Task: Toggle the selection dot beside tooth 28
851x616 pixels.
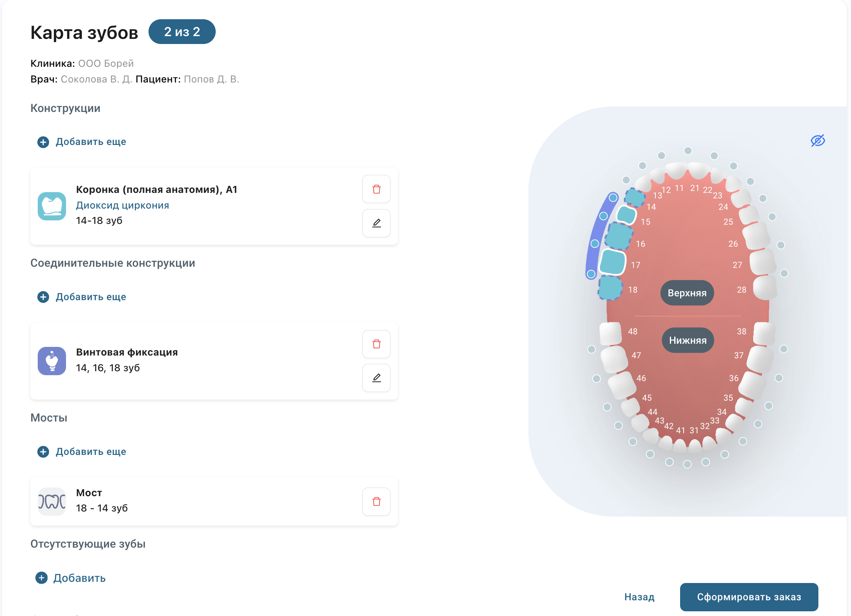Action: click(x=784, y=273)
